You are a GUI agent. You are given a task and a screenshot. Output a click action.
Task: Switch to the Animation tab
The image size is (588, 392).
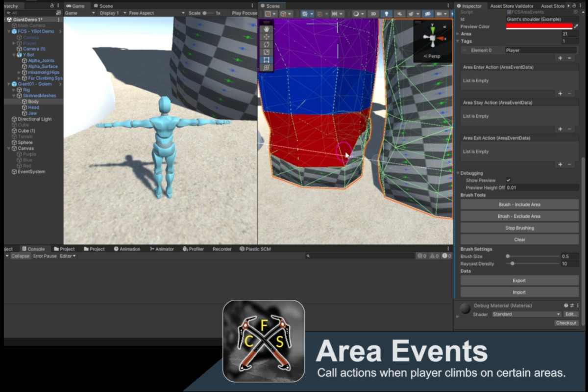pyautogui.click(x=127, y=249)
